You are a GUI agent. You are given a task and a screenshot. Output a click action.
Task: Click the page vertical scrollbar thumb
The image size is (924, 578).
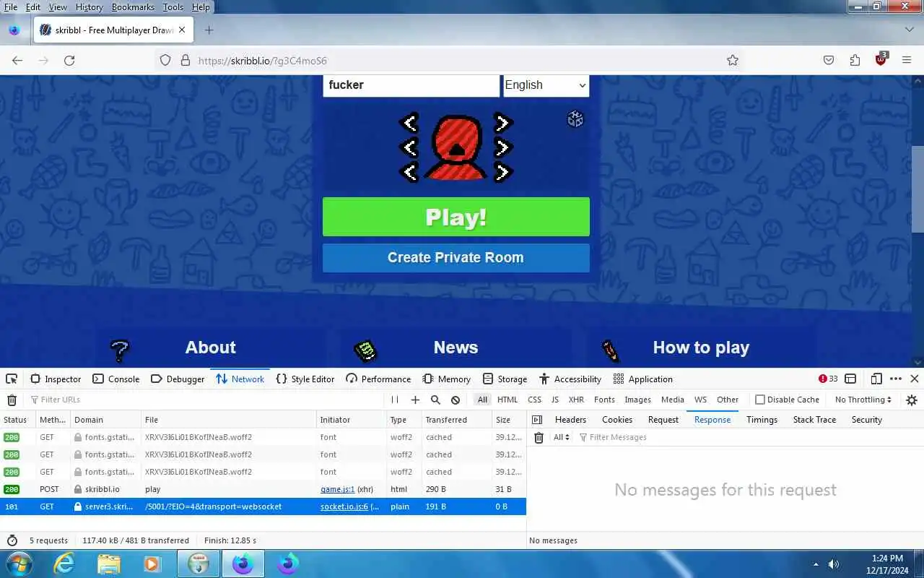coord(918,189)
